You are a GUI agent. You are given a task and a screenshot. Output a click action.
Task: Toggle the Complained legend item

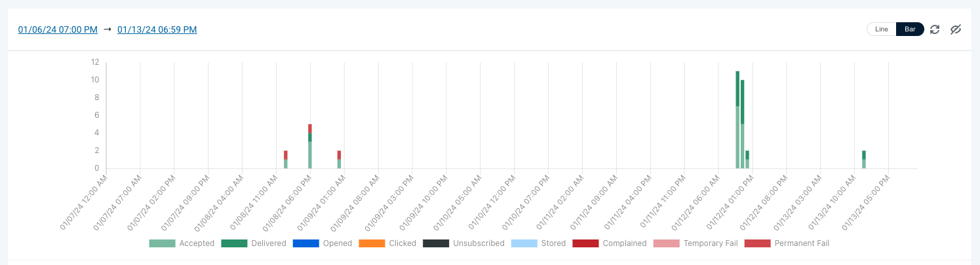click(x=610, y=243)
